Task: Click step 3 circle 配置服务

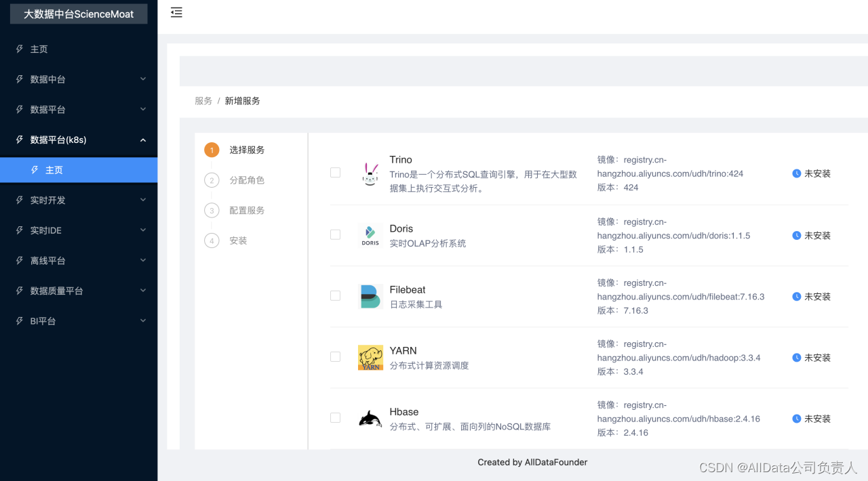Action: point(212,210)
